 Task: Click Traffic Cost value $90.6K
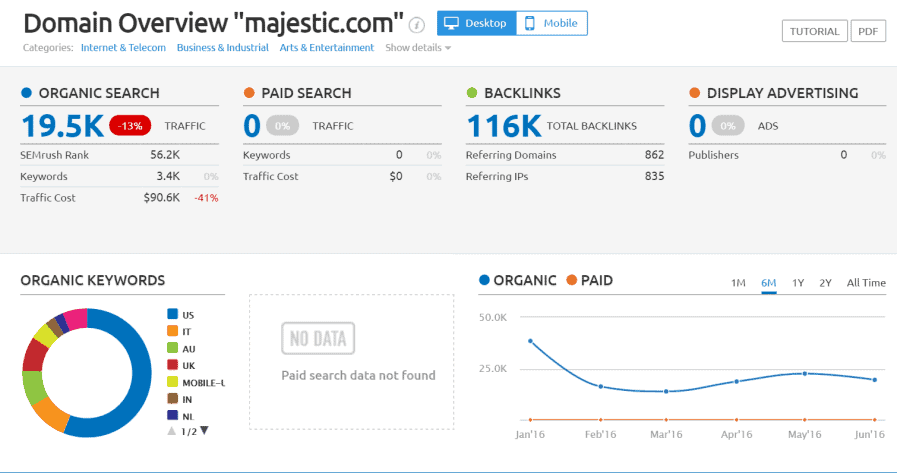[162, 198]
